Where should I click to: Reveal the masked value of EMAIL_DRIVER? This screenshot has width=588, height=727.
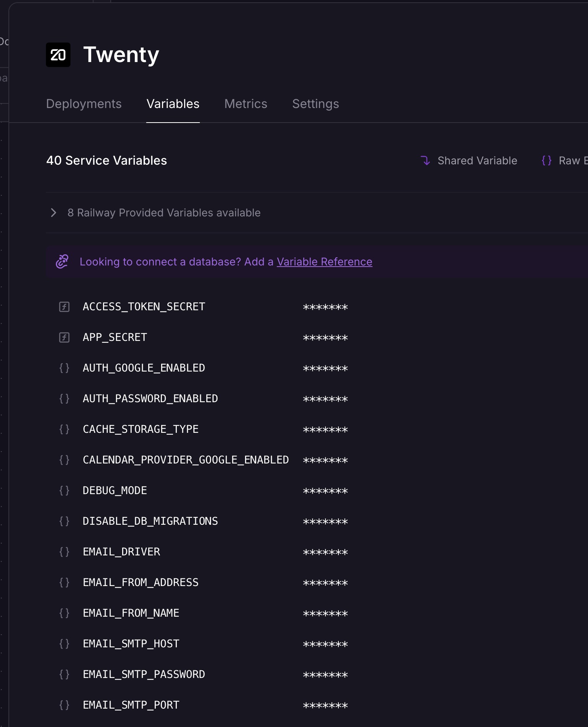coord(325,553)
